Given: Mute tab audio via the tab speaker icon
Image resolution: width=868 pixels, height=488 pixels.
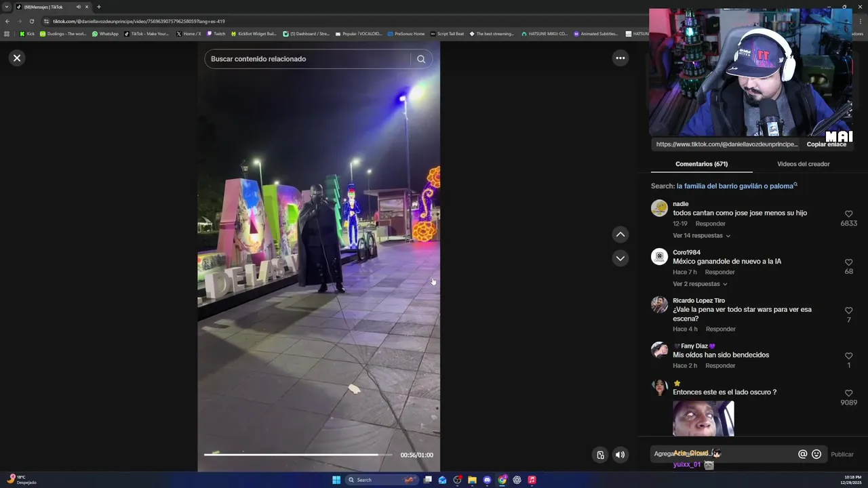Looking at the screenshot, I should 78,7.
